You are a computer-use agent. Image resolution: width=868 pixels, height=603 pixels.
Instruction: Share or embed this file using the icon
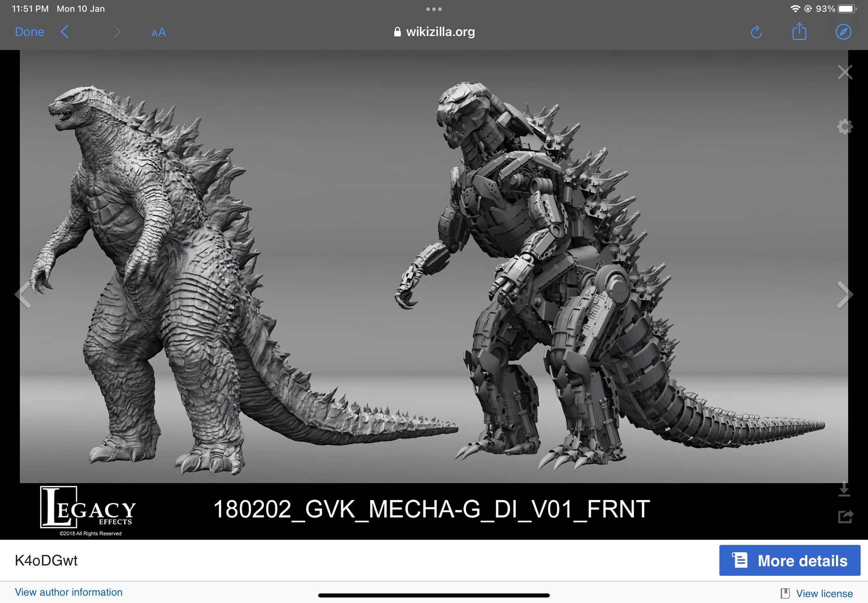(x=845, y=517)
